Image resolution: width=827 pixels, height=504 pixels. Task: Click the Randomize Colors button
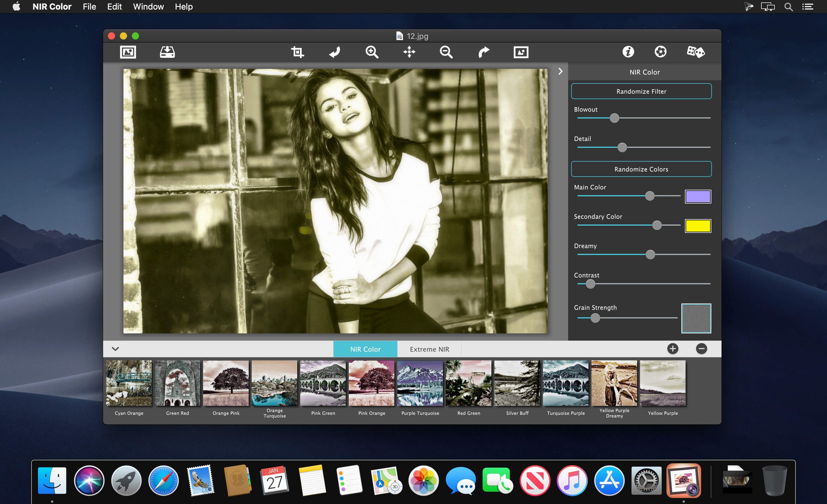point(641,169)
